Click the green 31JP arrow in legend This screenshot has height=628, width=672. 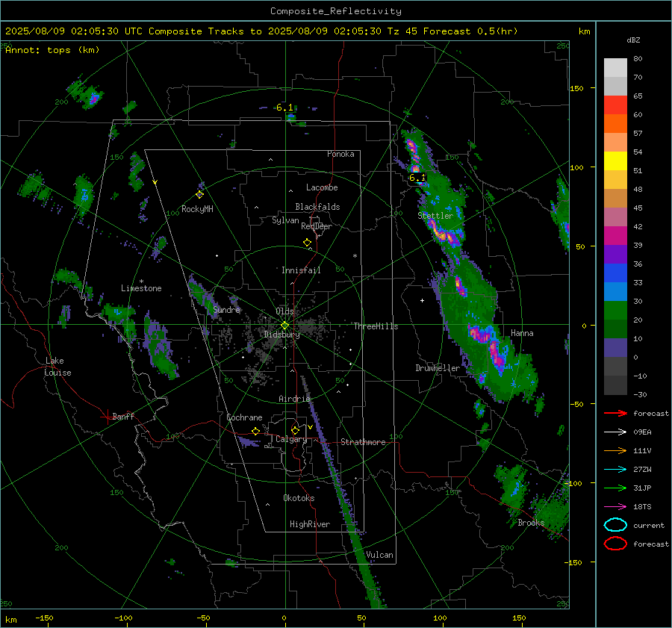click(x=615, y=488)
